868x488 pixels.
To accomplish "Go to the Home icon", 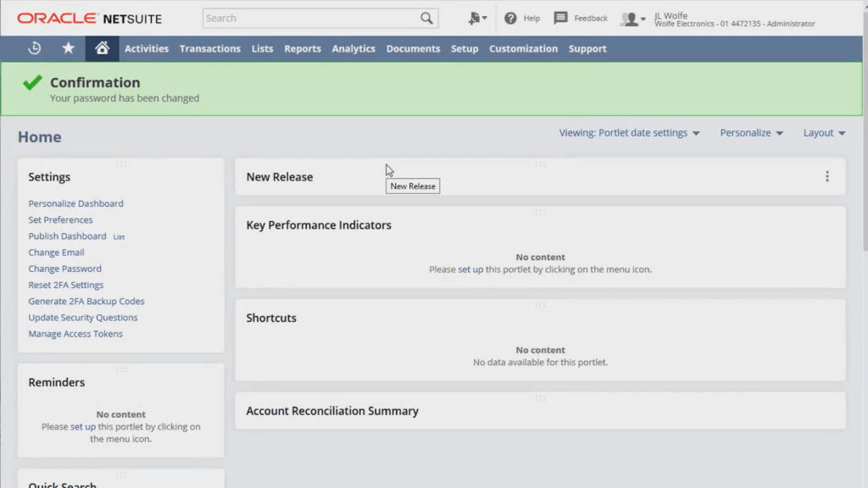I will tap(102, 48).
